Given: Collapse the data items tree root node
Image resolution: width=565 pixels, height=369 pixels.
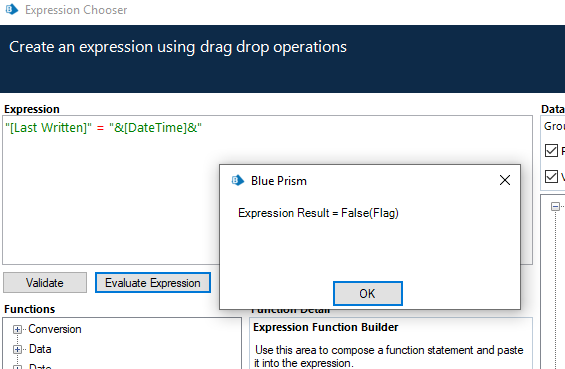Looking at the screenshot, I should click(x=555, y=206).
